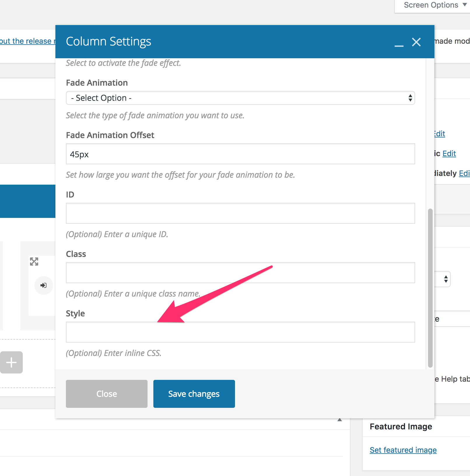This screenshot has height=476, width=470.
Task: Click the Edit link next to 'ic'
Action: tap(449, 154)
